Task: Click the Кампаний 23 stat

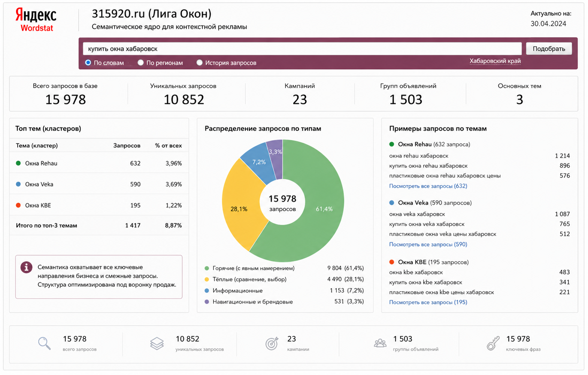Action: tap(300, 94)
